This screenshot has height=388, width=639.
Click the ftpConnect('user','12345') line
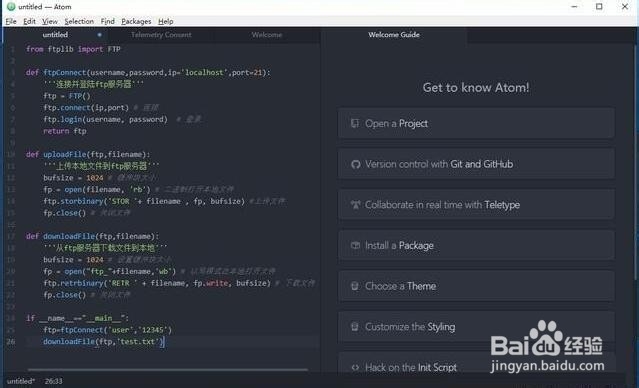(108, 330)
